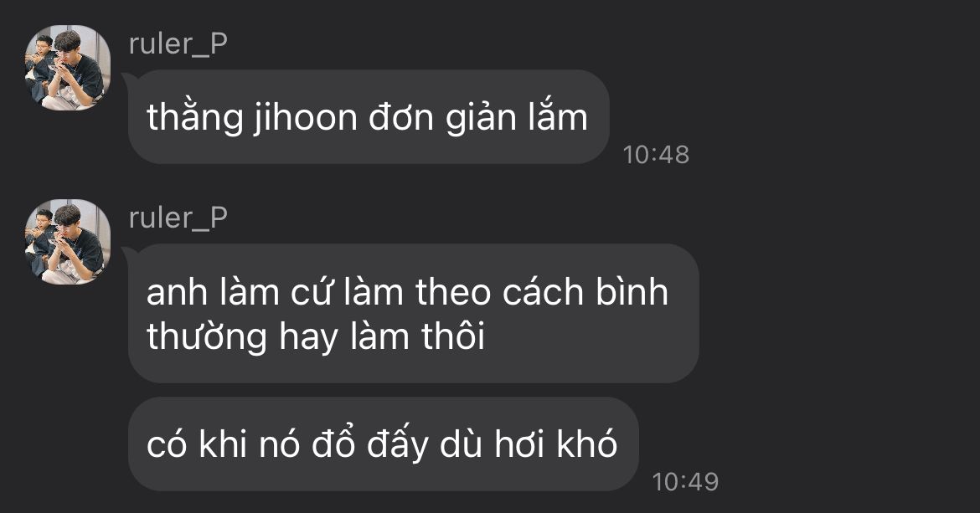
Task: Click the word 'thường' in the second message
Action: (207, 336)
